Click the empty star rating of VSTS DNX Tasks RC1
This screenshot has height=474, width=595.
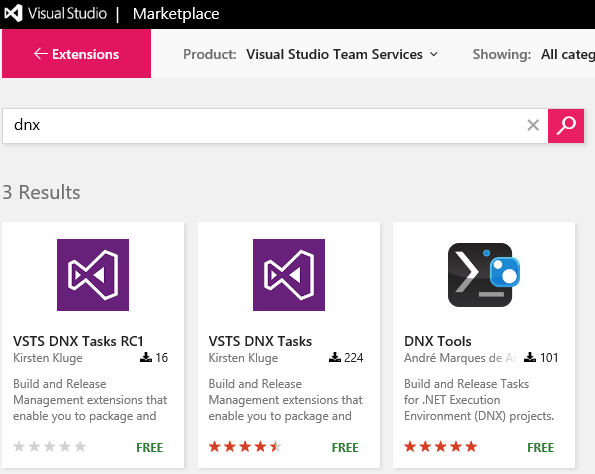pos(50,446)
